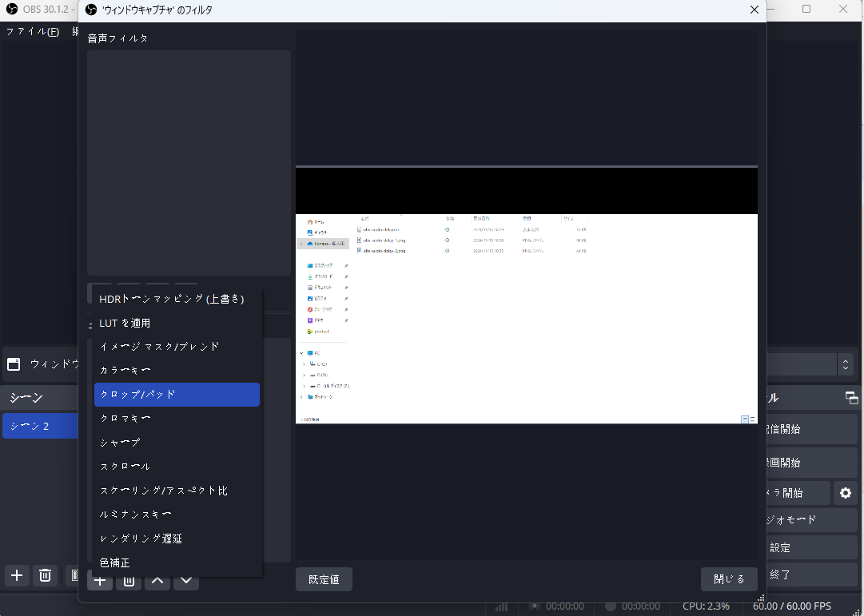The width and height of the screenshot is (864, 616).
Task: Click the controls dock pop-out icon
Action: pyautogui.click(x=851, y=397)
